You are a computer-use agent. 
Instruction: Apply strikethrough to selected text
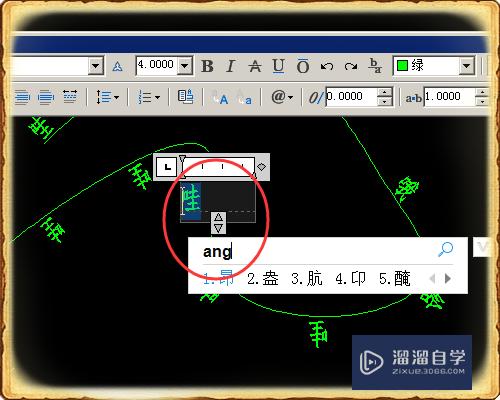point(255,66)
